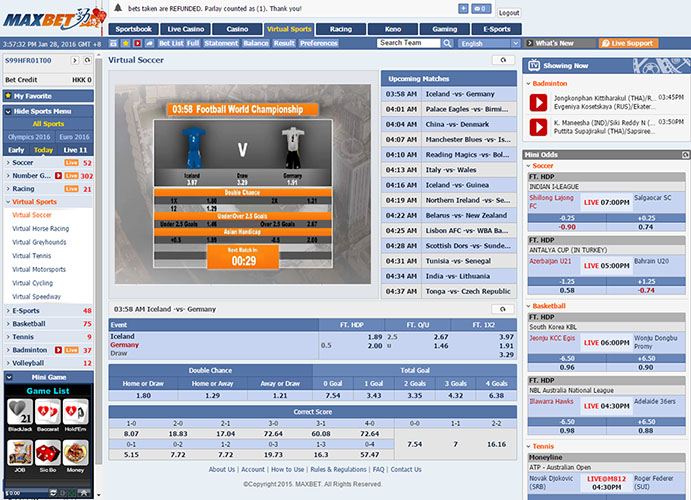Open the Gaming tab
The image size is (691, 500).
(x=445, y=29)
